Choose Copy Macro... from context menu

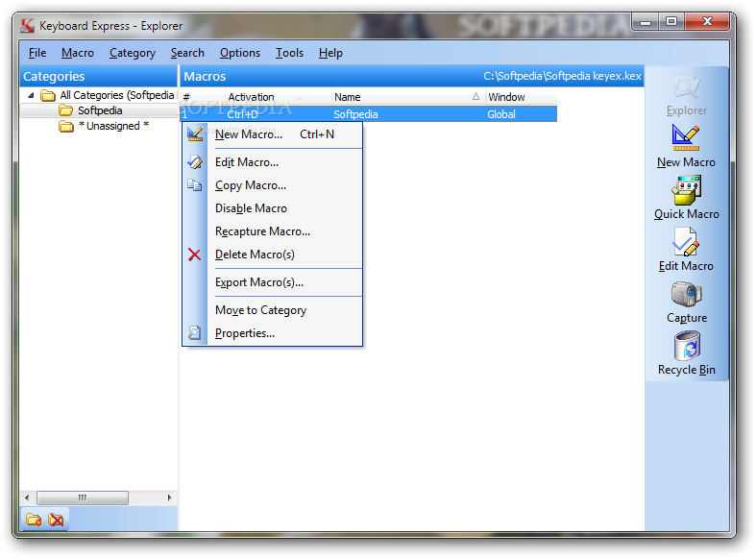tap(273, 185)
